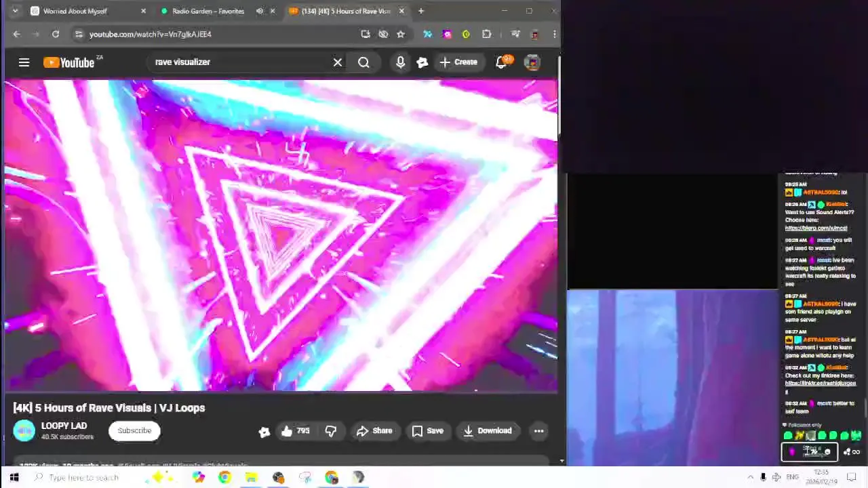Screen dimensions: 868x488
Task: Open the media control toolbar icon
Action: 515,34
